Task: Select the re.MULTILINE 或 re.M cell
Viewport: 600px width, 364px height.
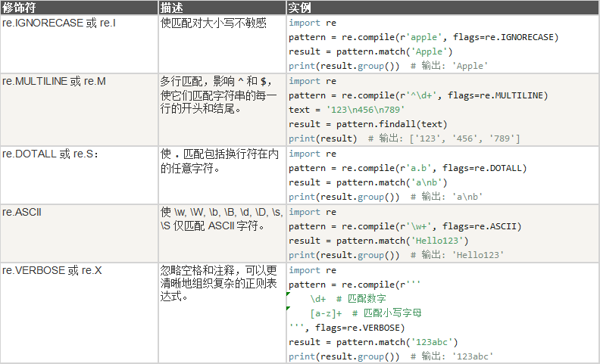Action: point(80,110)
